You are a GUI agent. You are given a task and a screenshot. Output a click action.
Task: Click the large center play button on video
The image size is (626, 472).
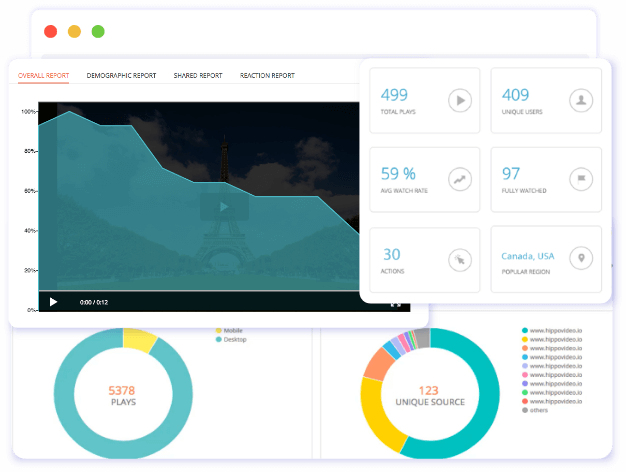(x=224, y=207)
